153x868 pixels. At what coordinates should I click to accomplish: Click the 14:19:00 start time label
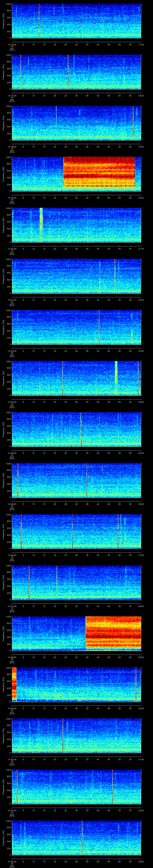coord(12,198)
